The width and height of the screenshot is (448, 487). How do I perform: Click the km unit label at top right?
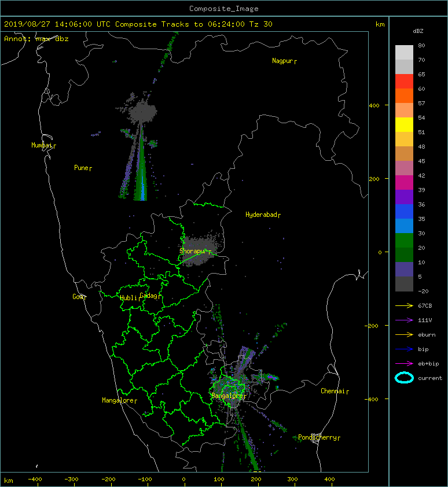[380, 24]
